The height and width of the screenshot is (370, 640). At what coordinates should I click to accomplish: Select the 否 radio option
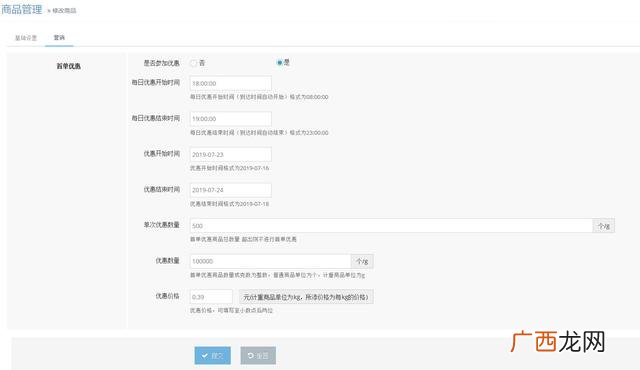point(193,63)
